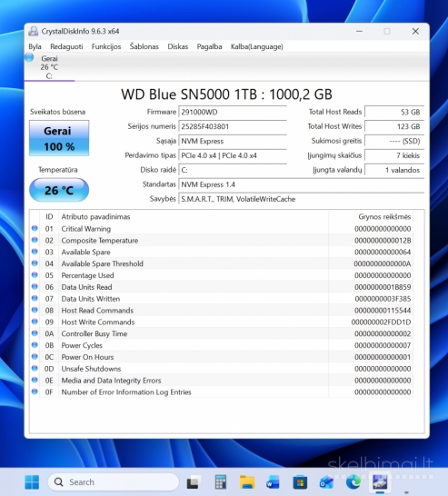The width and height of the screenshot is (448, 496).
Task: Open Task View from the taskbar
Action: click(x=194, y=482)
